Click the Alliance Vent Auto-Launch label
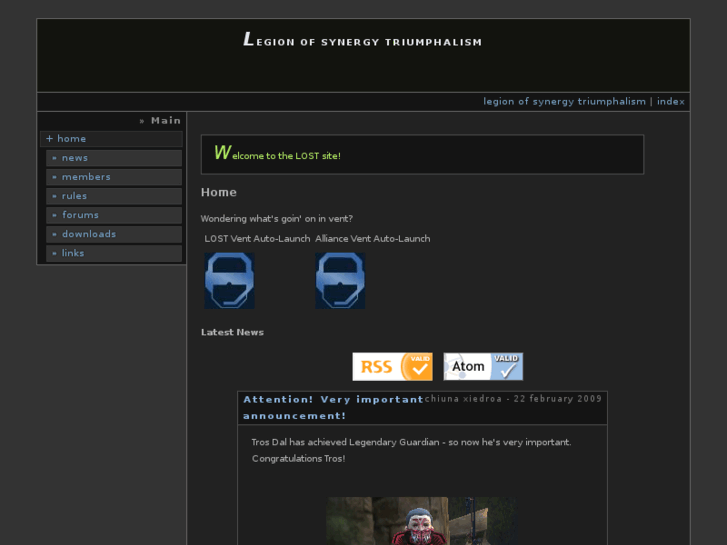The image size is (727, 545). point(373,238)
